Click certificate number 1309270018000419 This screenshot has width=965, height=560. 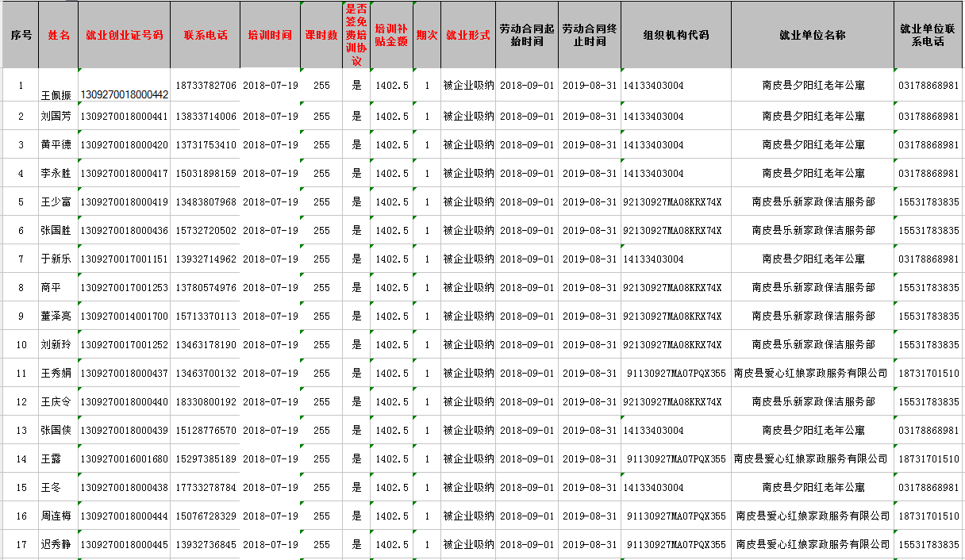pyautogui.click(x=124, y=202)
